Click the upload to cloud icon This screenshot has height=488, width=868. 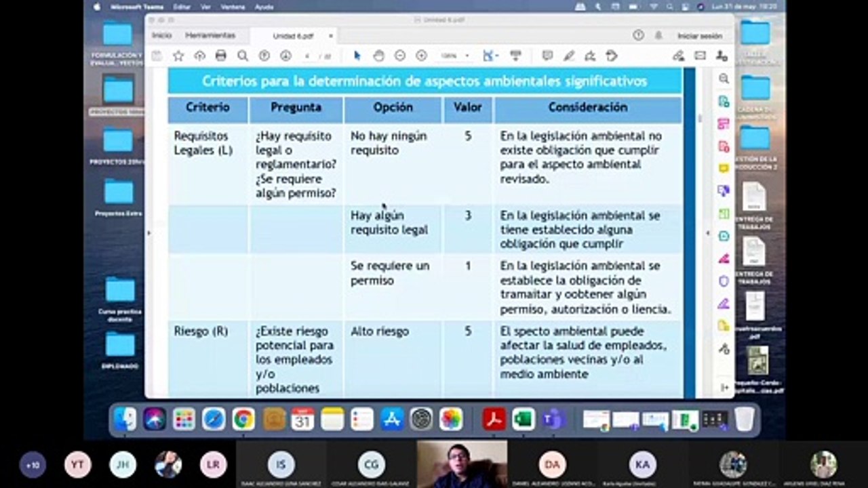[199, 56]
